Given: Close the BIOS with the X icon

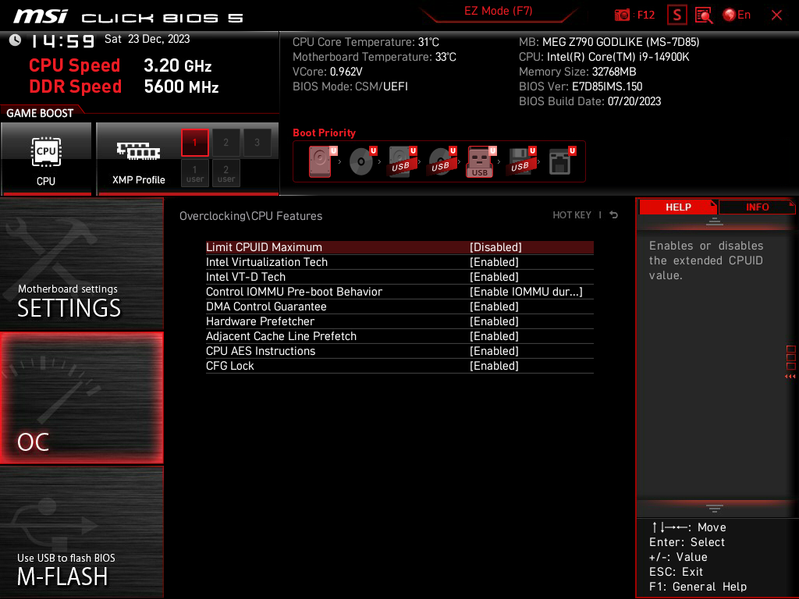Looking at the screenshot, I should 777,15.
